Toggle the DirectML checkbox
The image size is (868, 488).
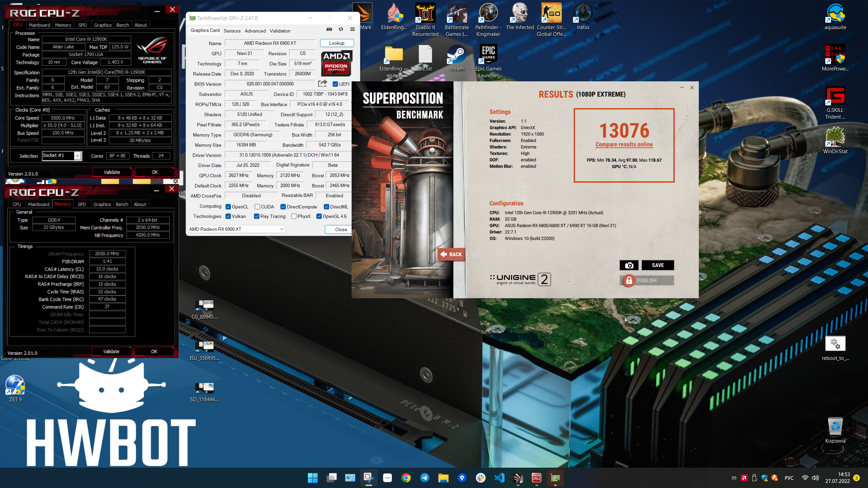click(327, 207)
